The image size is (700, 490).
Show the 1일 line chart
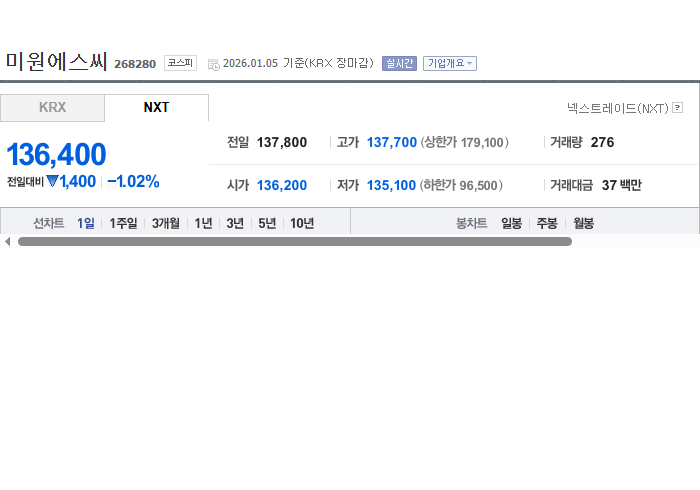(x=86, y=223)
